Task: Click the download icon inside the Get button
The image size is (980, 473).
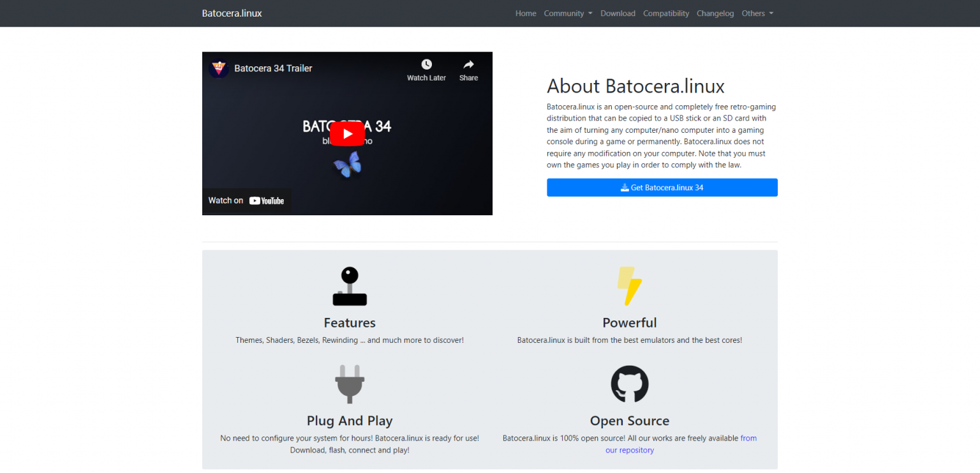Action: tap(624, 187)
